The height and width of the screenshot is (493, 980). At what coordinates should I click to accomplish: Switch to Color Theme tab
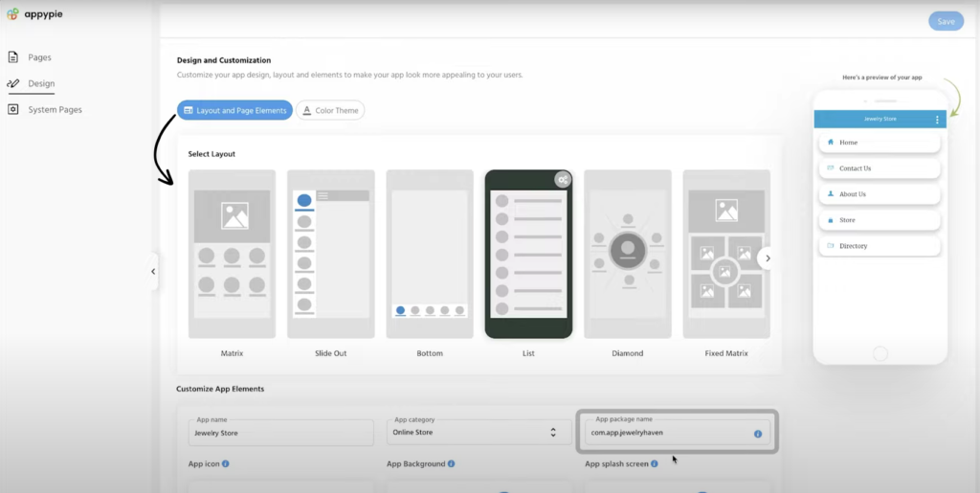(330, 111)
